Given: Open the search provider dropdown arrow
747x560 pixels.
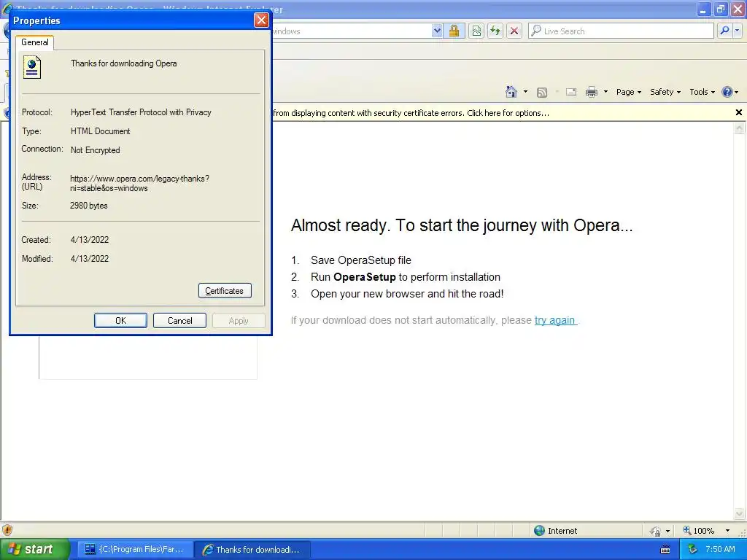Looking at the screenshot, I should click(x=737, y=31).
